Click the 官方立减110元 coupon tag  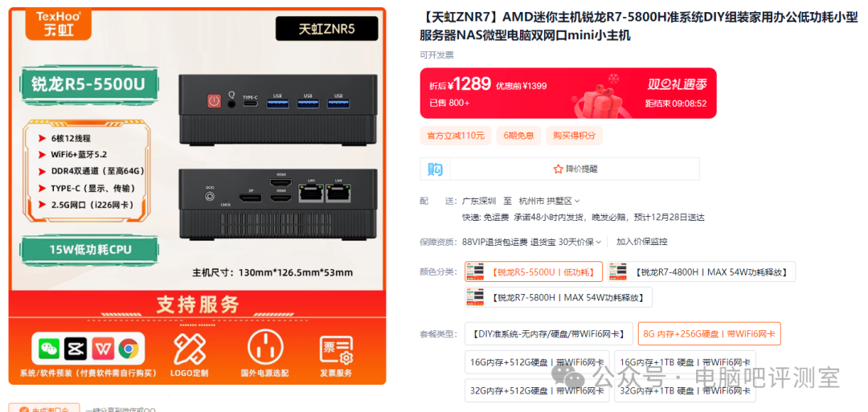pos(456,136)
